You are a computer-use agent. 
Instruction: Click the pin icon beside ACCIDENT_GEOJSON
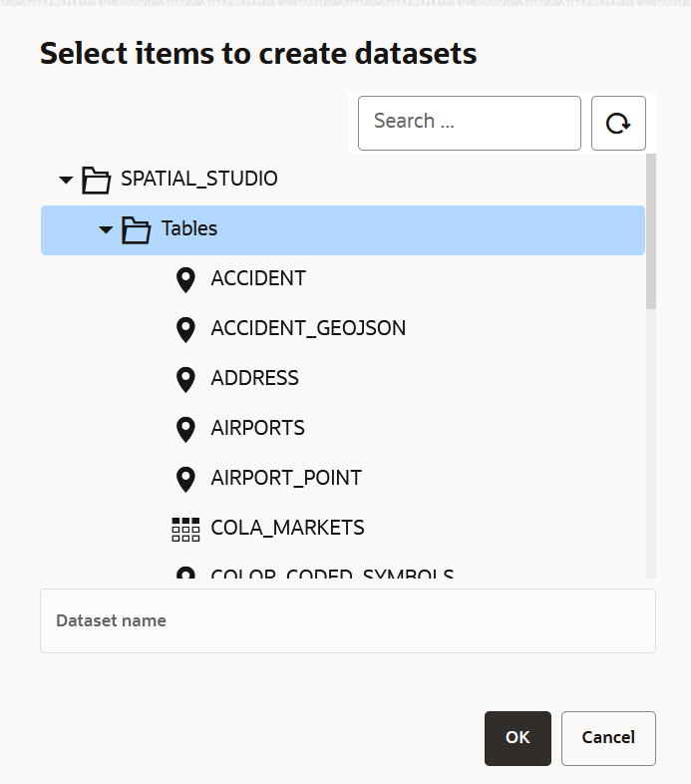185,329
